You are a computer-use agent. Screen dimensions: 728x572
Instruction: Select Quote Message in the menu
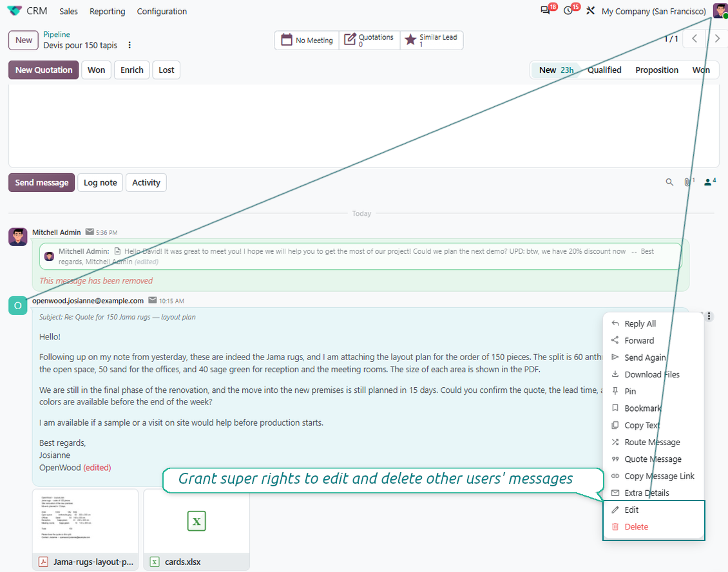(x=654, y=459)
